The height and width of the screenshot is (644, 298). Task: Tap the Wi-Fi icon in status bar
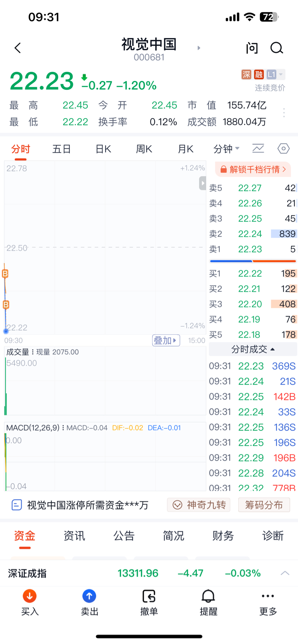click(249, 17)
